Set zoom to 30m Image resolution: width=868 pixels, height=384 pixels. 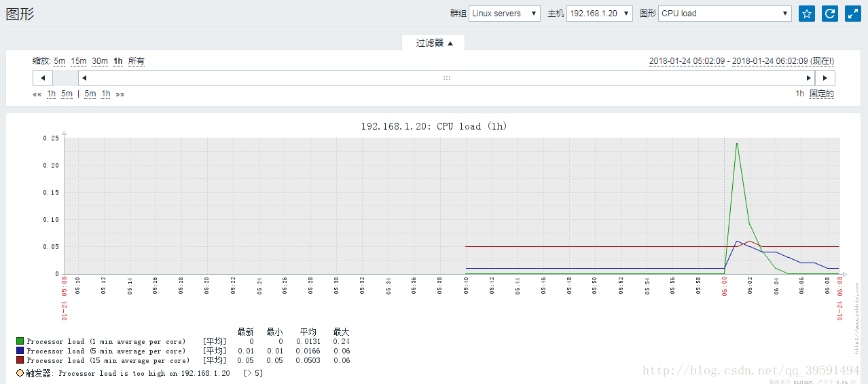click(100, 61)
